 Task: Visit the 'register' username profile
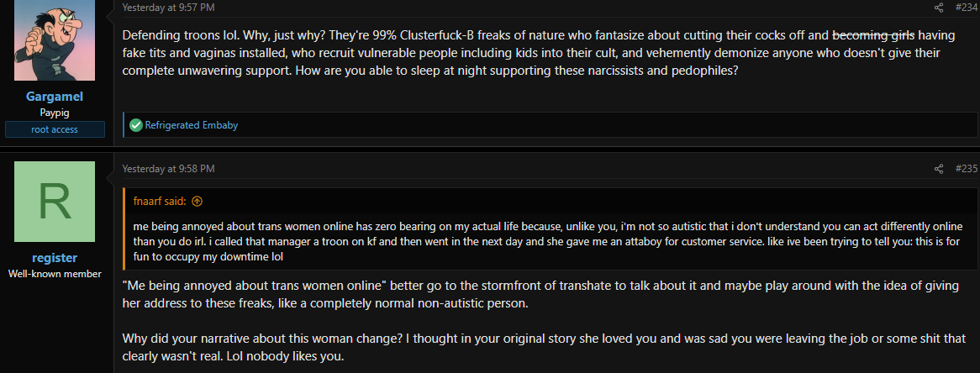[55, 258]
